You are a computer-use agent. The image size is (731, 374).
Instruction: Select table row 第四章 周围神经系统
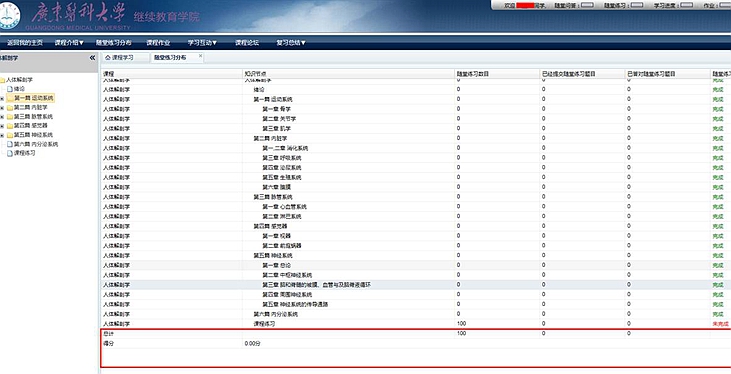click(x=416, y=295)
